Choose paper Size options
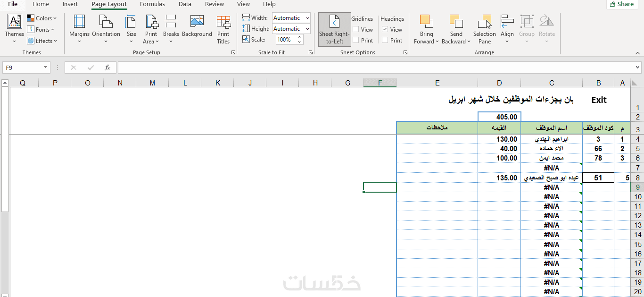The height and width of the screenshot is (297, 644). [132, 29]
